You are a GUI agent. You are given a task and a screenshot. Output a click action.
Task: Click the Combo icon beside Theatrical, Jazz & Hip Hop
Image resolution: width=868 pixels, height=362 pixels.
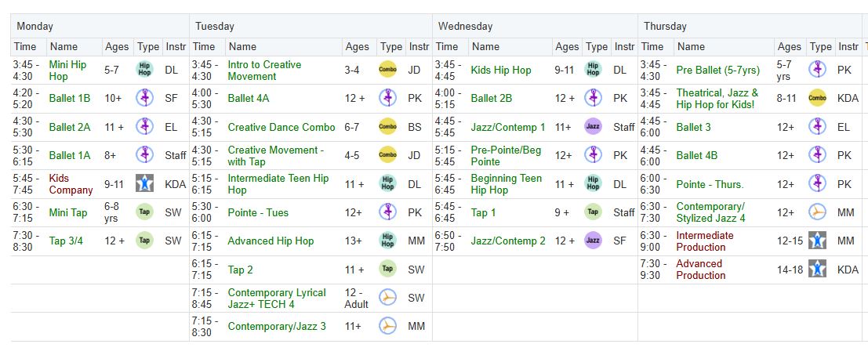(x=818, y=98)
